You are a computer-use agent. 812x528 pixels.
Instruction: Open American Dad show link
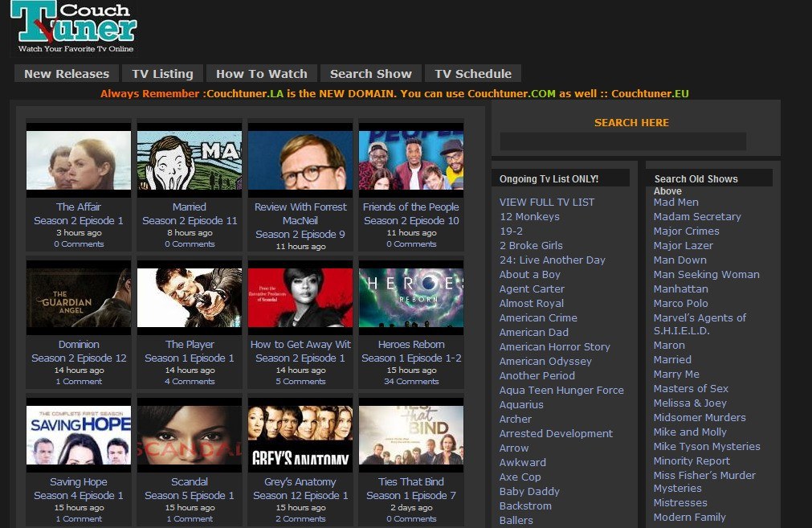(533, 332)
